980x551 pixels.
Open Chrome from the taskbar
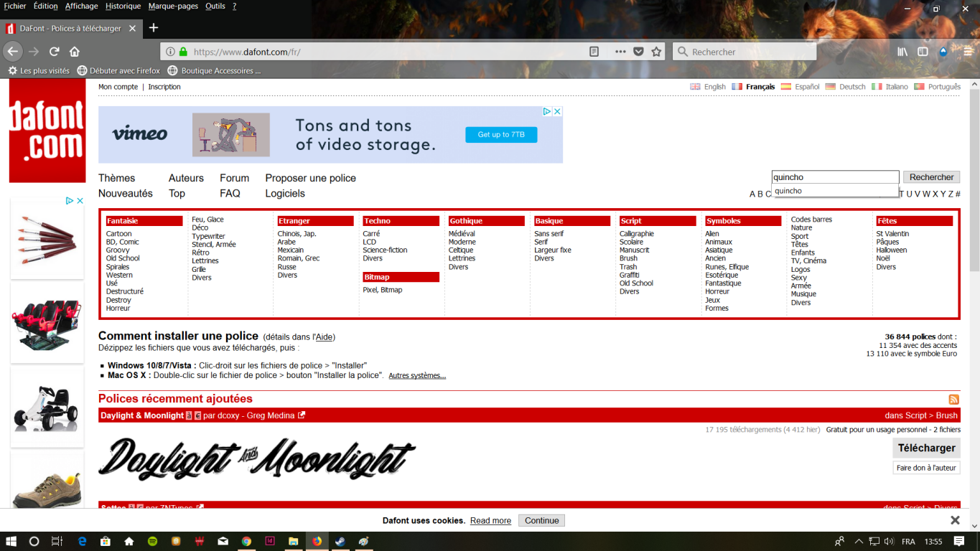point(246,541)
